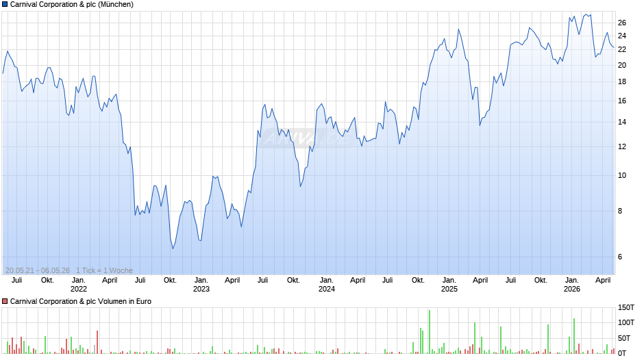Click the price axis label 26

(x=622, y=23)
